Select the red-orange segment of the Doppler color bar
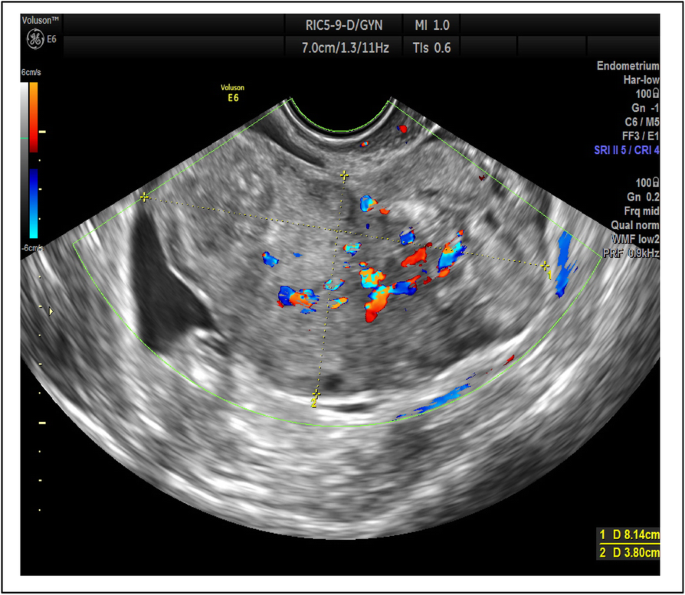Screen dimensions: 685x595 pyautogui.click(x=33, y=117)
